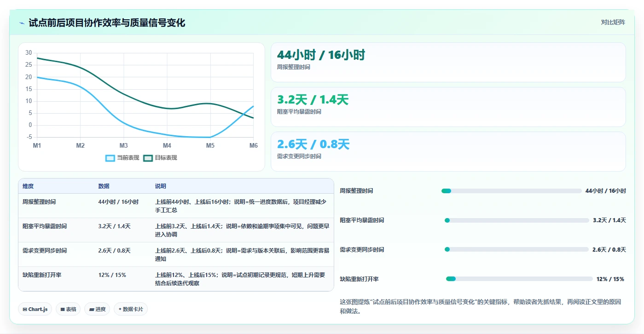Select the 数据卡片 tag chip

[131, 309]
